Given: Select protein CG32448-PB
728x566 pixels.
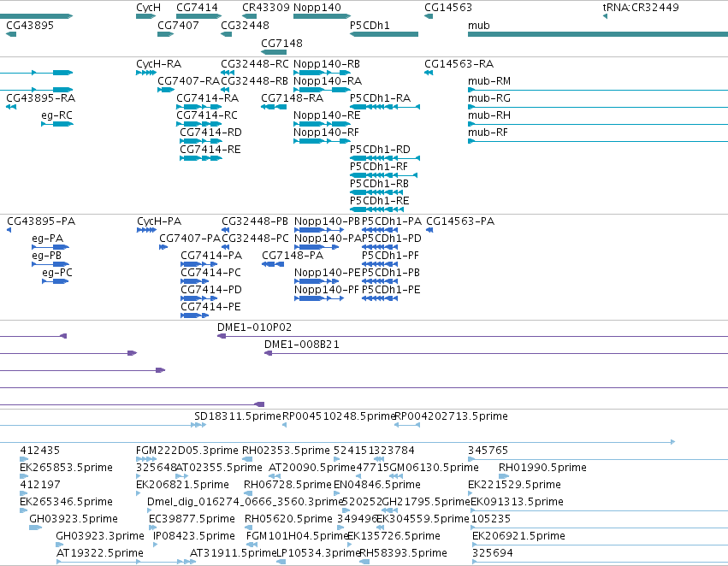Looking at the screenshot, I should [226, 230].
